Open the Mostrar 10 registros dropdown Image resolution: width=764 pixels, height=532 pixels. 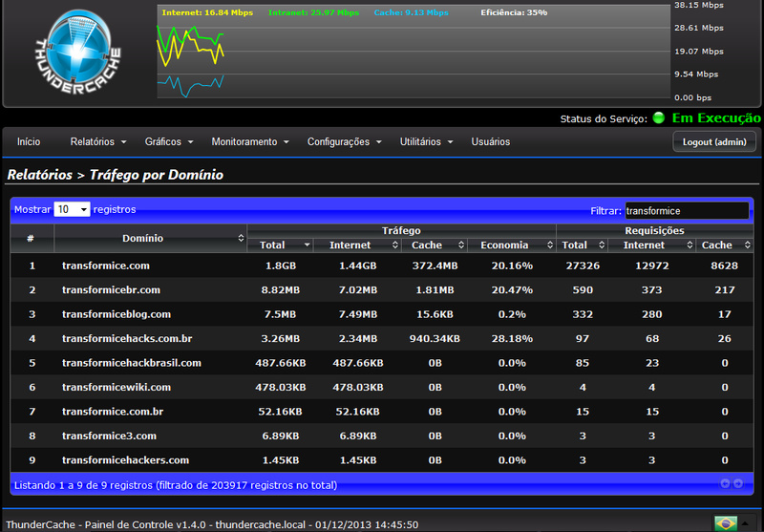(72, 209)
